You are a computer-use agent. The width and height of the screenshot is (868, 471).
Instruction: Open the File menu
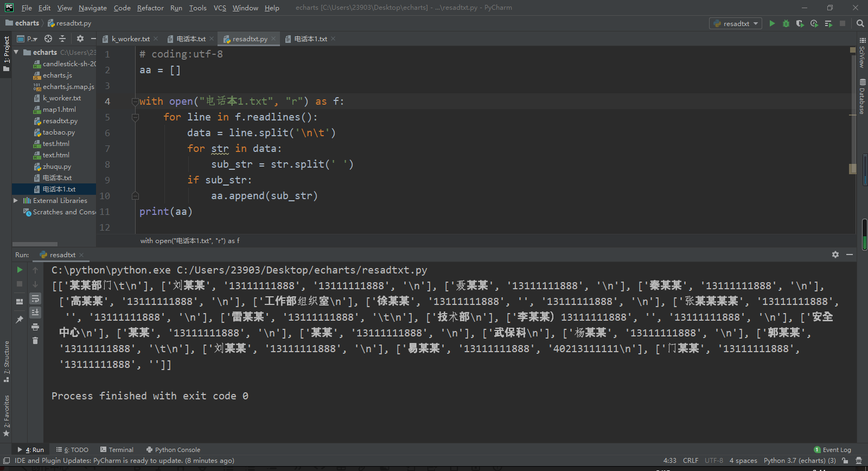click(x=27, y=8)
